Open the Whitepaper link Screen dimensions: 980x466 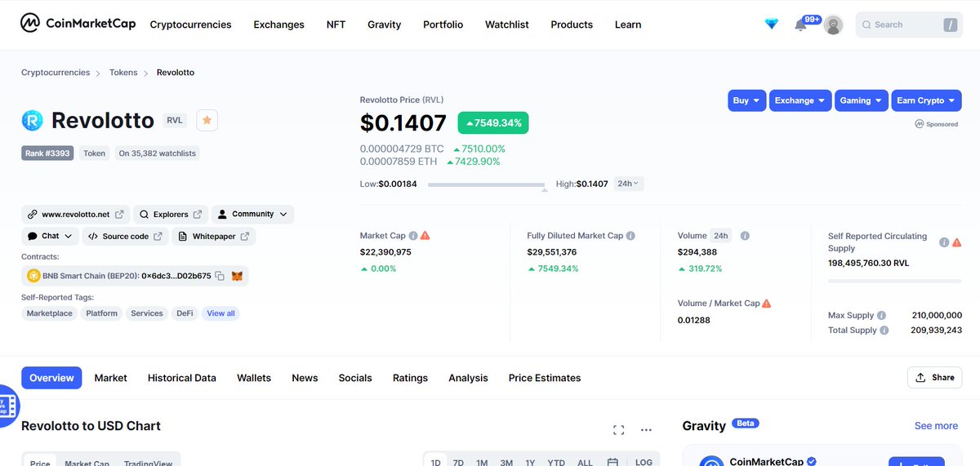[x=214, y=237]
